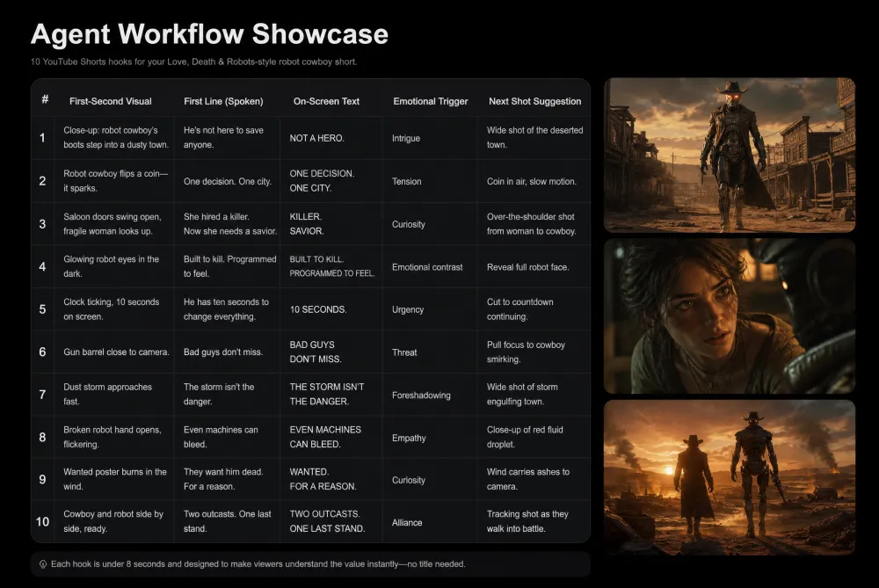The image size is (879, 588).
Task: Click the subtitle about 10 YouTube Shorts hooks
Action: coord(193,62)
